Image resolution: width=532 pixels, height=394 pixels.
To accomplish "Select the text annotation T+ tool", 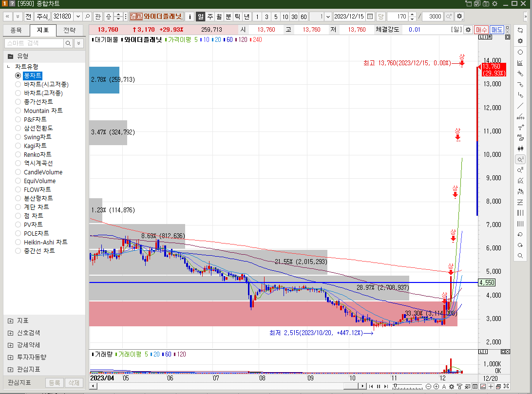I will coord(520,128).
